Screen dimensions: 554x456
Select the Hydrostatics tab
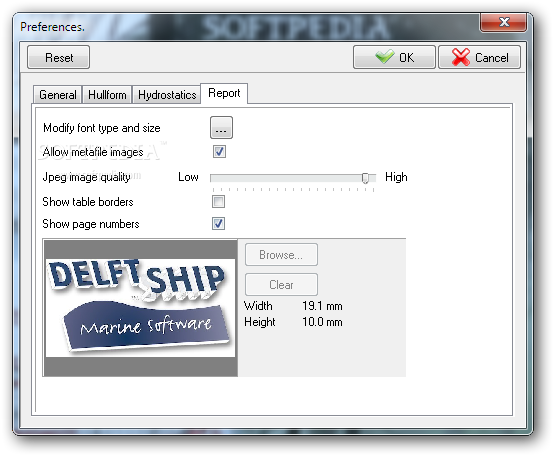click(x=167, y=95)
